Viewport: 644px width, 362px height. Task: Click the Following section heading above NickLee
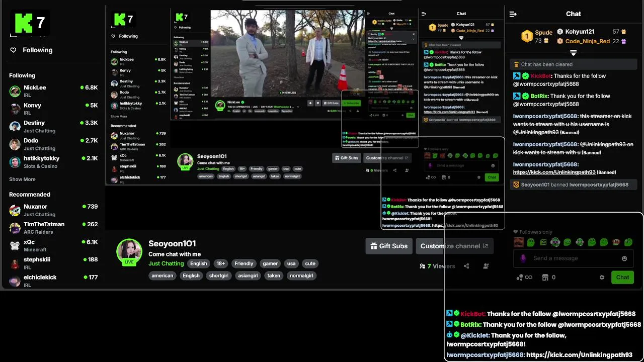[22, 75]
